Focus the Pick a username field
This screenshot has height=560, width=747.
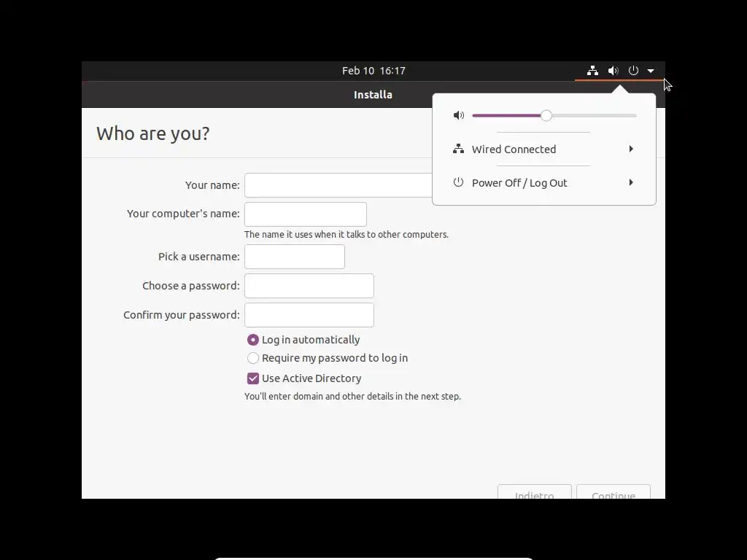point(295,257)
